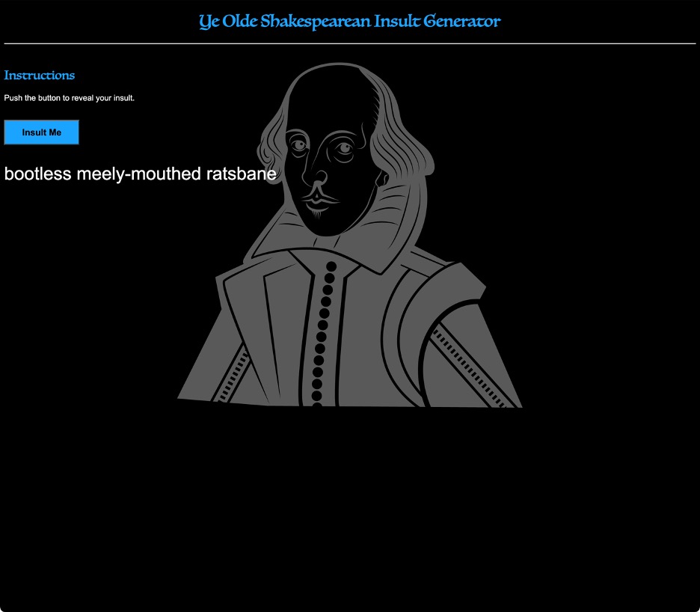Screen dimensions: 700x612
Task: Select the insult text bootless meely-mouthed ratsbane
Action: [x=141, y=174]
